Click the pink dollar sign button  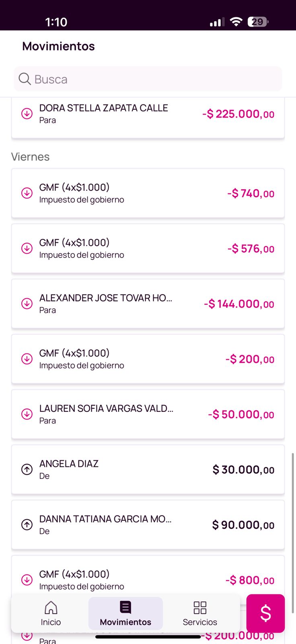(x=265, y=613)
